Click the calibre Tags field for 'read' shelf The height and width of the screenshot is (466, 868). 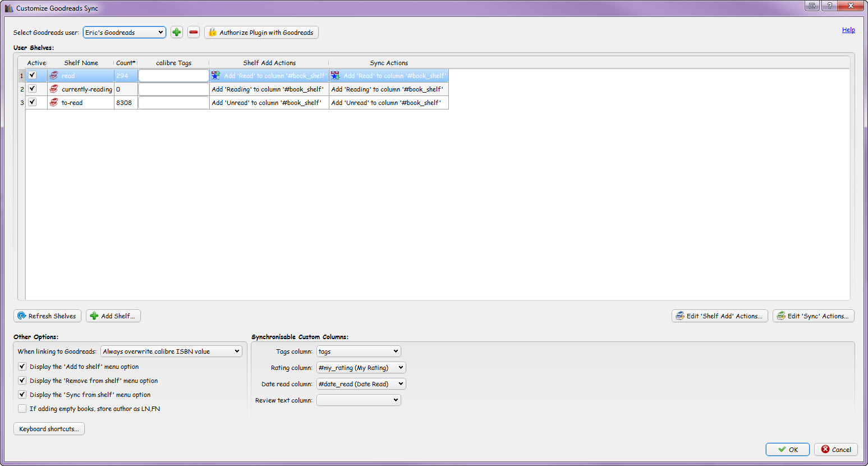[x=173, y=76]
